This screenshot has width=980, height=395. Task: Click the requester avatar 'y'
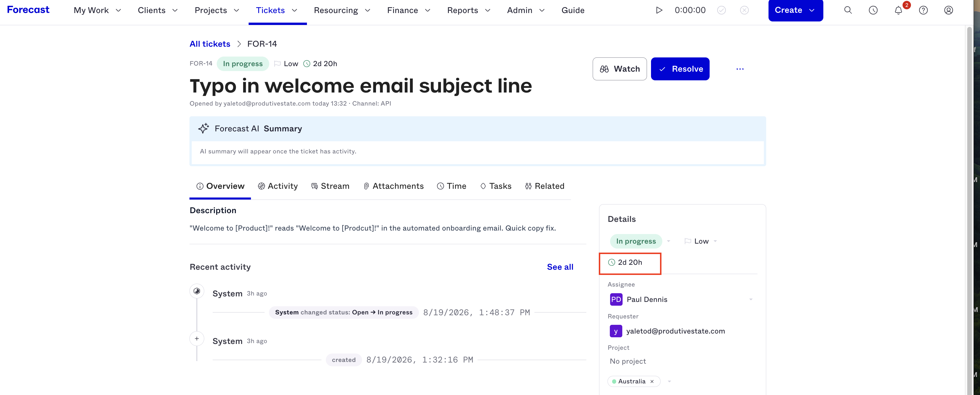point(616,331)
